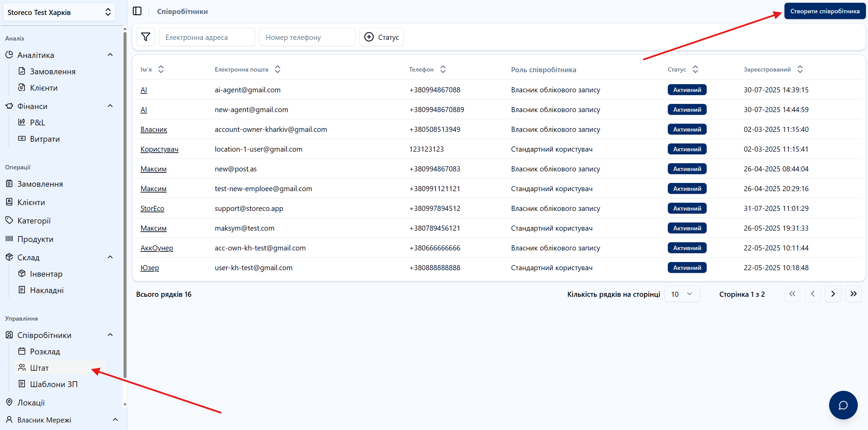Open Розклад menu item
Screen dimensions: 868x430
[45, 351]
